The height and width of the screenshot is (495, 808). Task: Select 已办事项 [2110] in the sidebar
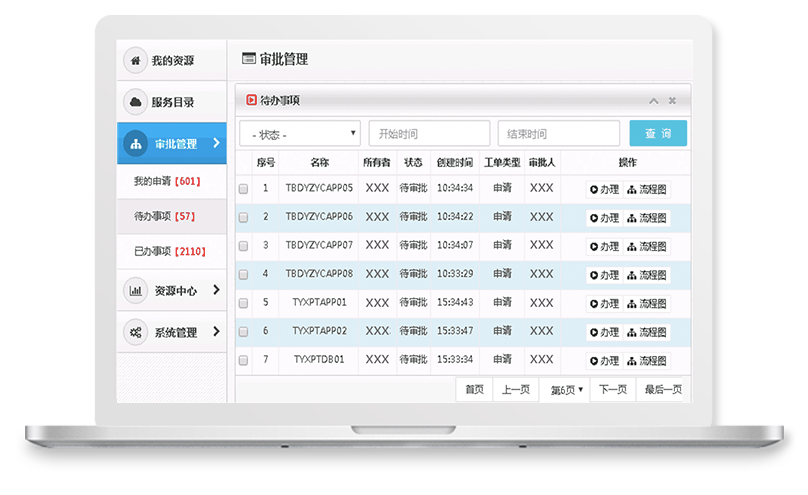click(x=169, y=251)
